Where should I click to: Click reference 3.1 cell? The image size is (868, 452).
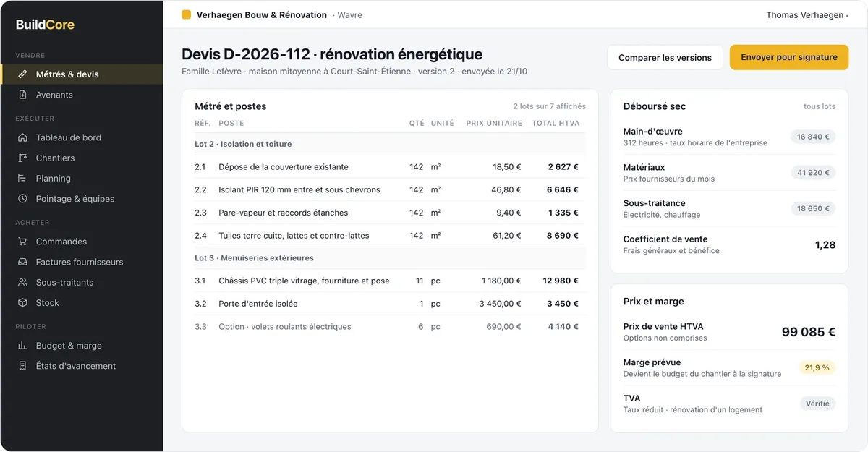click(200, 281)
